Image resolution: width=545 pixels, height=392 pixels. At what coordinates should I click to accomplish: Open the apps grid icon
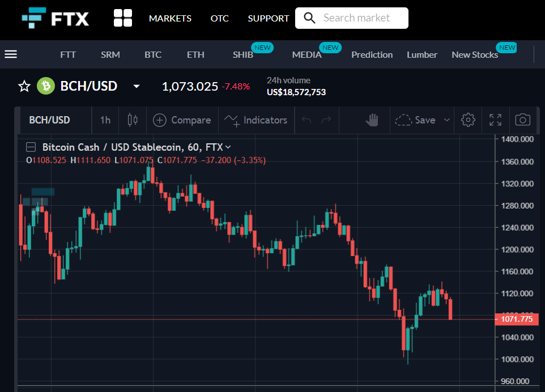(x=123, y=18)
